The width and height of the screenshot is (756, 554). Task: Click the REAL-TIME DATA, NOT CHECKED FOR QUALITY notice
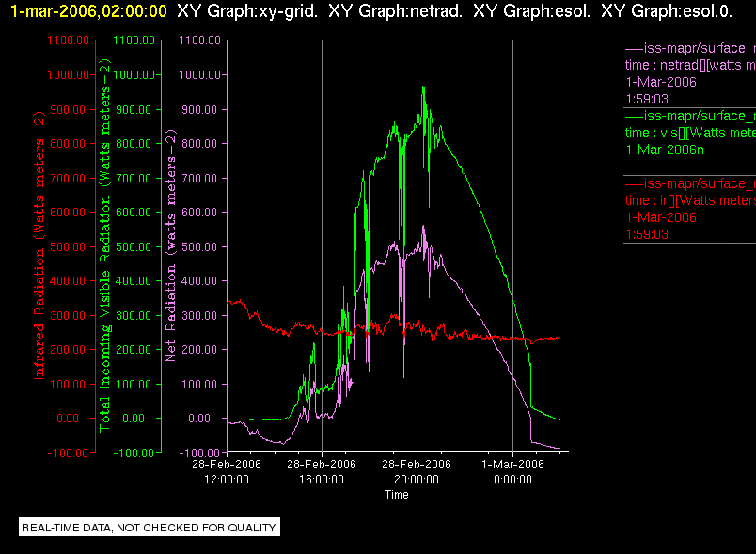tap(150, 528)
